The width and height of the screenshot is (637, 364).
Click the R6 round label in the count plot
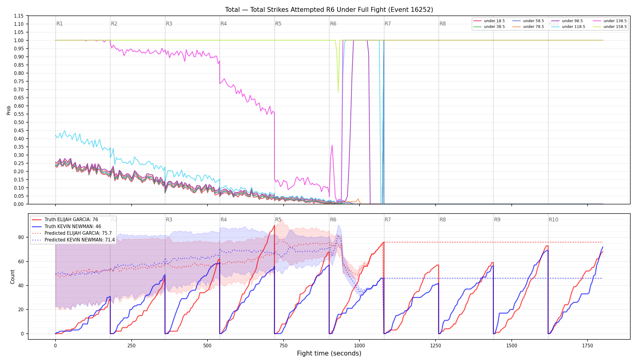point(333,220)
